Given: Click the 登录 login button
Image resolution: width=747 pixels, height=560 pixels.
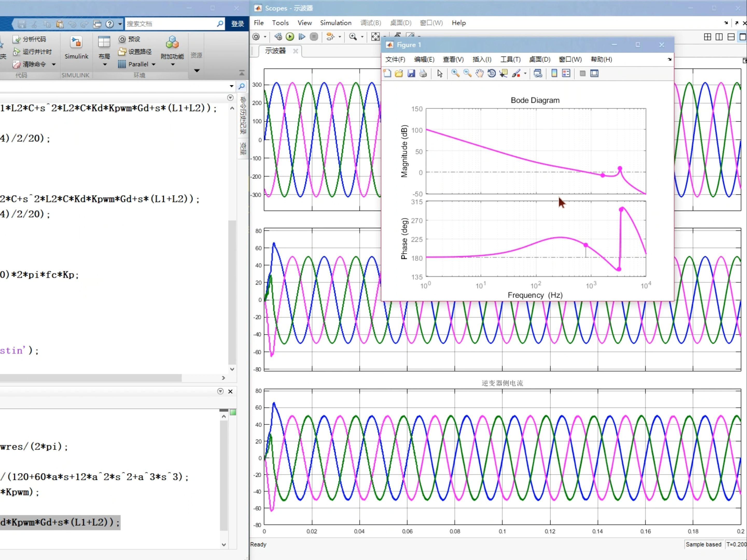Looking at the screenshot, I should [x=238, y=24].
